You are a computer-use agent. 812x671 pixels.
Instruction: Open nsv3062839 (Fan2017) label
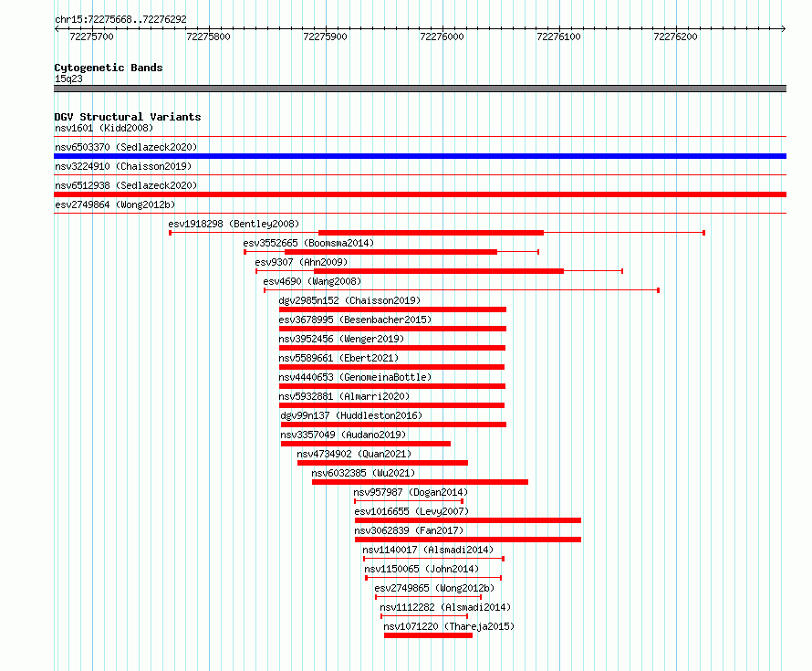pyautogui.click(x=409, y=530)
